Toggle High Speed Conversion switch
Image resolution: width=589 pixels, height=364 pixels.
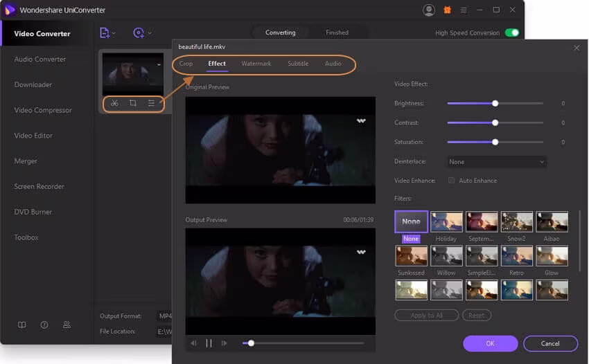coord(512,33)
